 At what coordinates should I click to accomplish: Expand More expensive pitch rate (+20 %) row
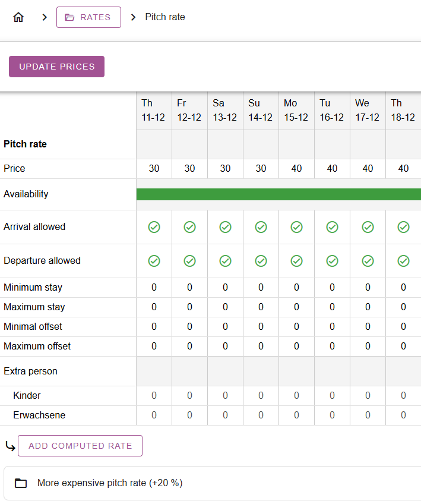pyautogui.click(x=110, y=483)
